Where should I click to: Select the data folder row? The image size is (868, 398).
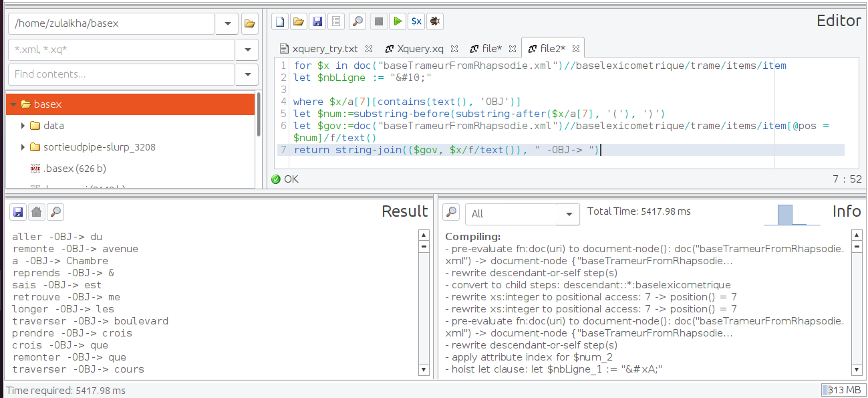[130, 126]
